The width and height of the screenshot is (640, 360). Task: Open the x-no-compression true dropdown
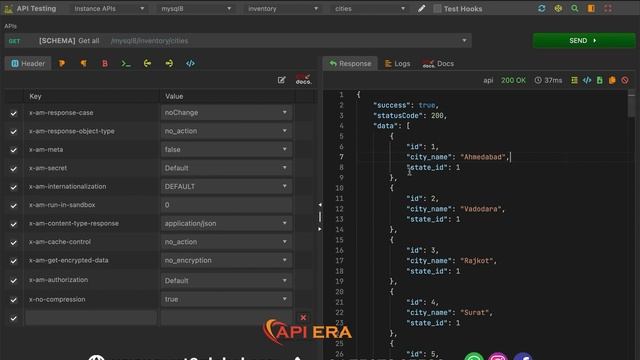point(227,299)
